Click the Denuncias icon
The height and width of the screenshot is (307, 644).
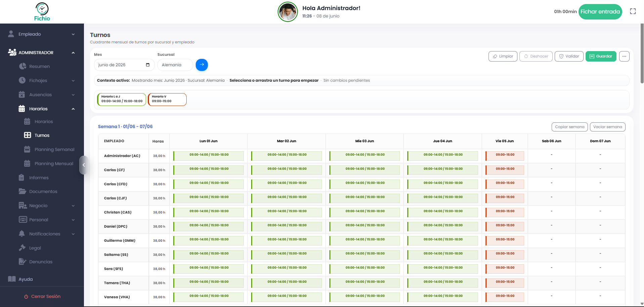tap(22, 262)
